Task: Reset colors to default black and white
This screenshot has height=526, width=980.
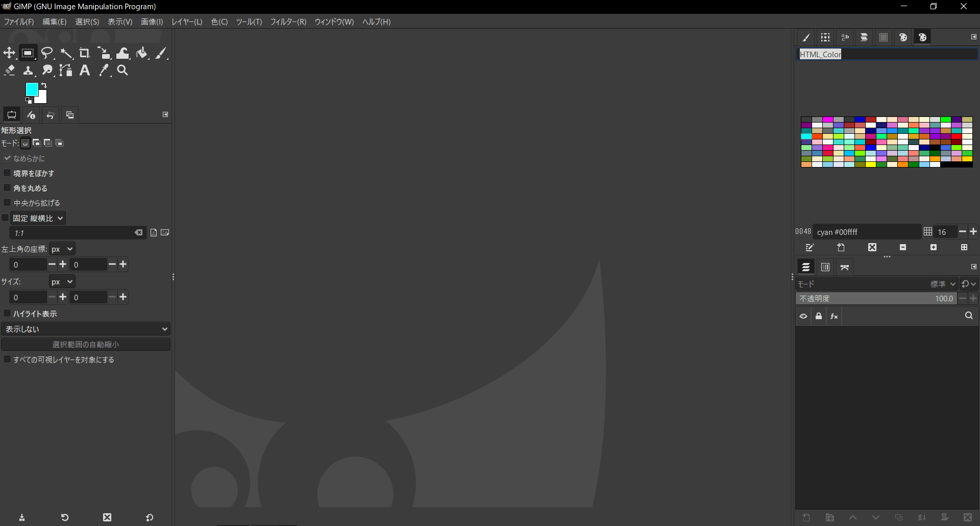Action: [29, 101]
